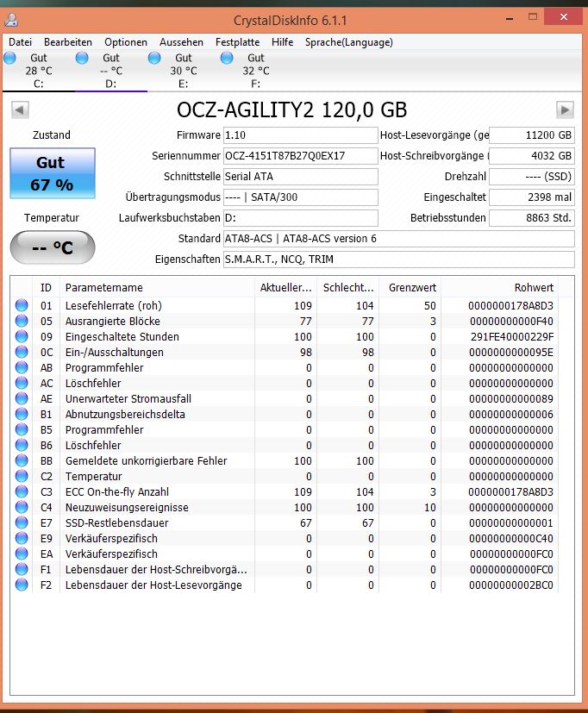
Task: Click the Seriennummer field OCZ-4151T87B27Q0EX17
Action: [301, 156]
